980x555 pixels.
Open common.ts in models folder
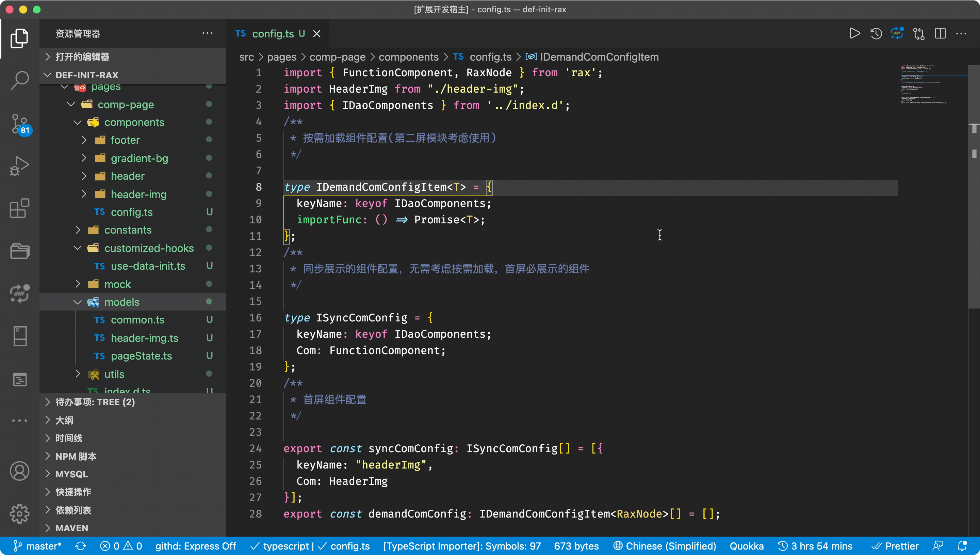pos(133,319)
